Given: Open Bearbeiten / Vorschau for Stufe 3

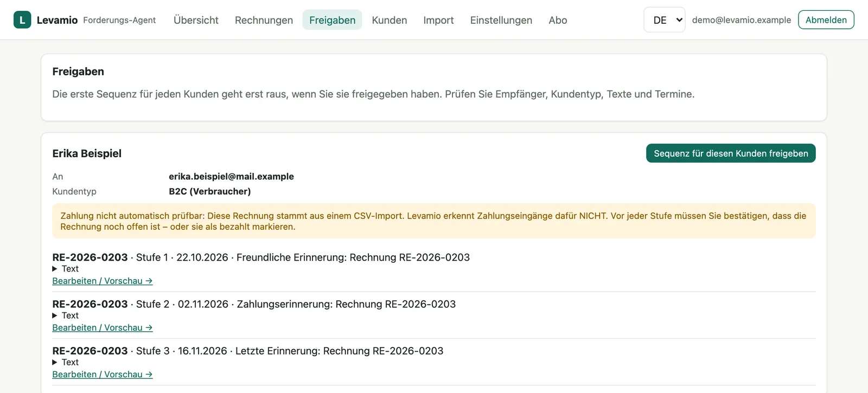Looking at the screenshot, I should click(x=103, y=374).
